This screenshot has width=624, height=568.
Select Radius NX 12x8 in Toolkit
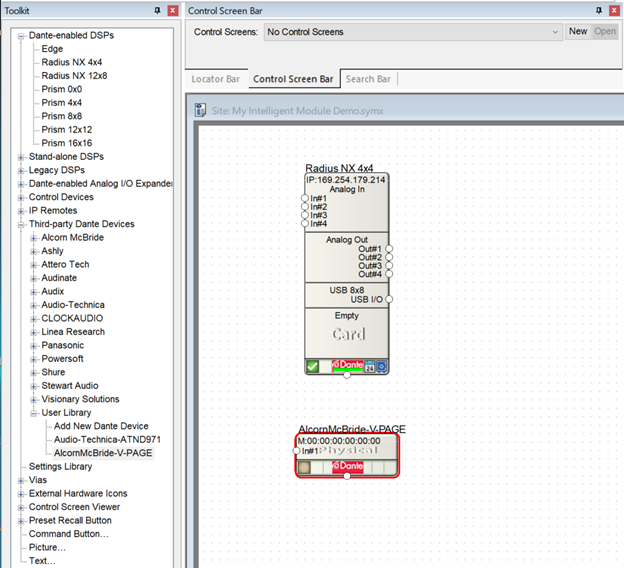coord(74,76)
